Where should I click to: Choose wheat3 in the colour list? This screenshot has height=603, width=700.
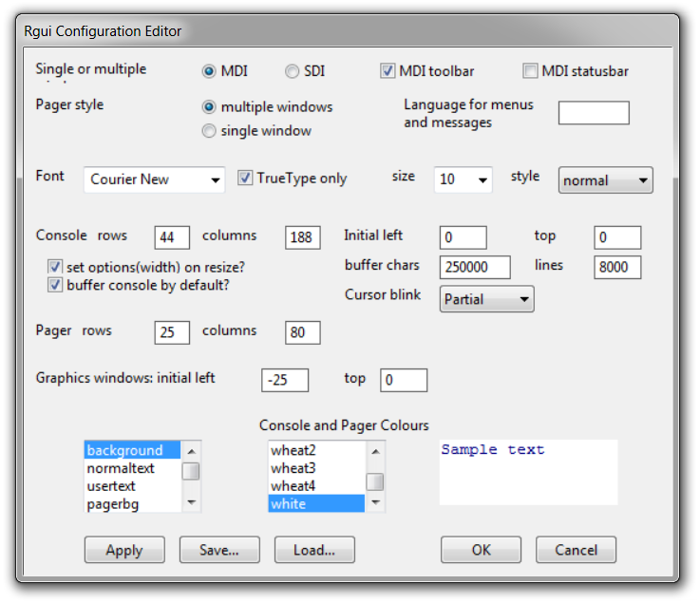click(293, 468)
